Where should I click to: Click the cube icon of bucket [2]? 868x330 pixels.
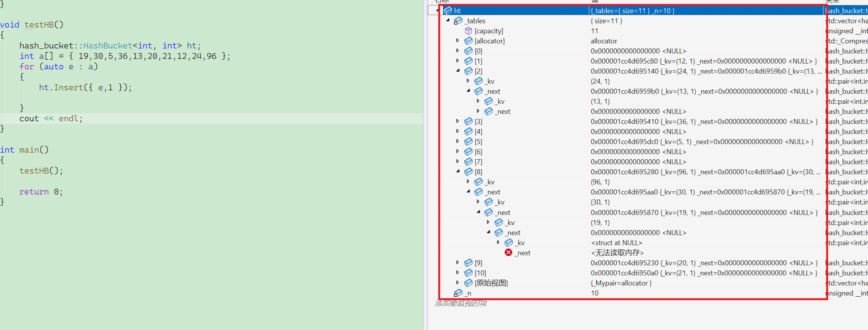tap(468, 71)
